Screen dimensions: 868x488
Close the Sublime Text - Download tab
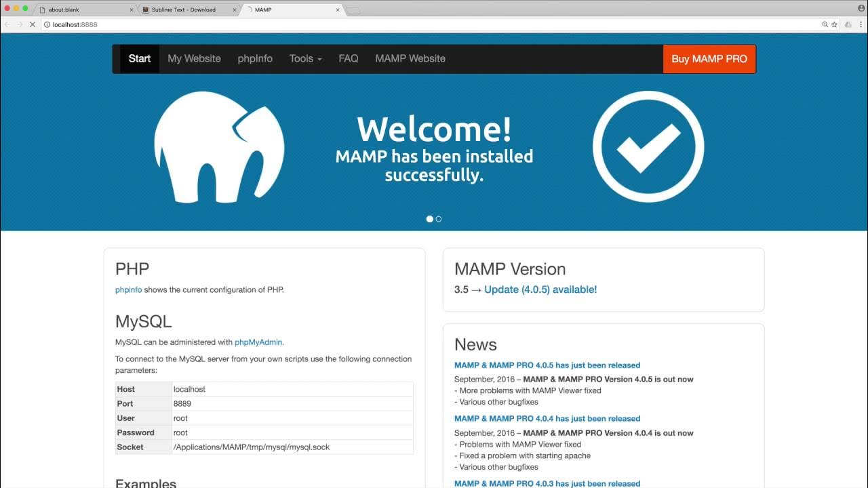click(x=235, y=10)
